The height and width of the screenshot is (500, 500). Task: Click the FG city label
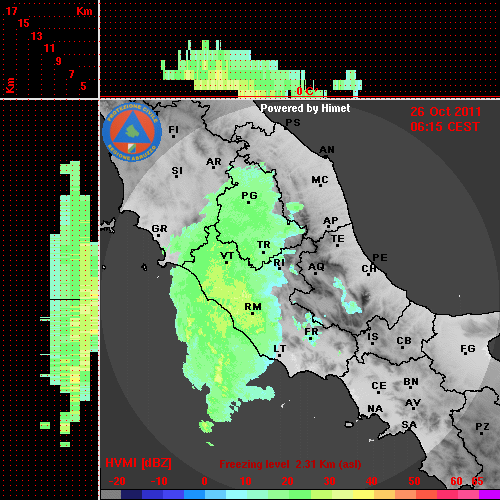tap(468, 349)
